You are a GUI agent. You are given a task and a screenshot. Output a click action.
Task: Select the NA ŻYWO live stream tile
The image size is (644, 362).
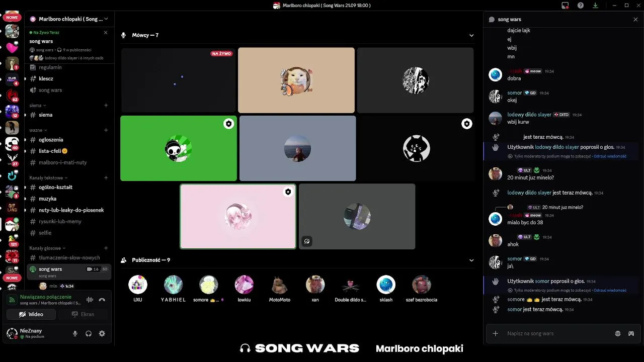(178, 80)
